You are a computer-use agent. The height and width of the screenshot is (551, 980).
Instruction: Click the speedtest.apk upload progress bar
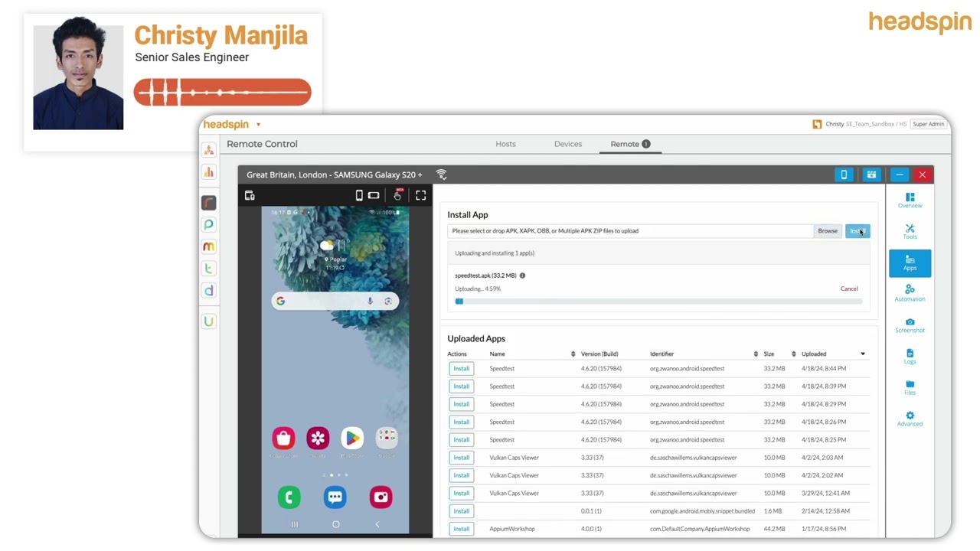[658, 302]
